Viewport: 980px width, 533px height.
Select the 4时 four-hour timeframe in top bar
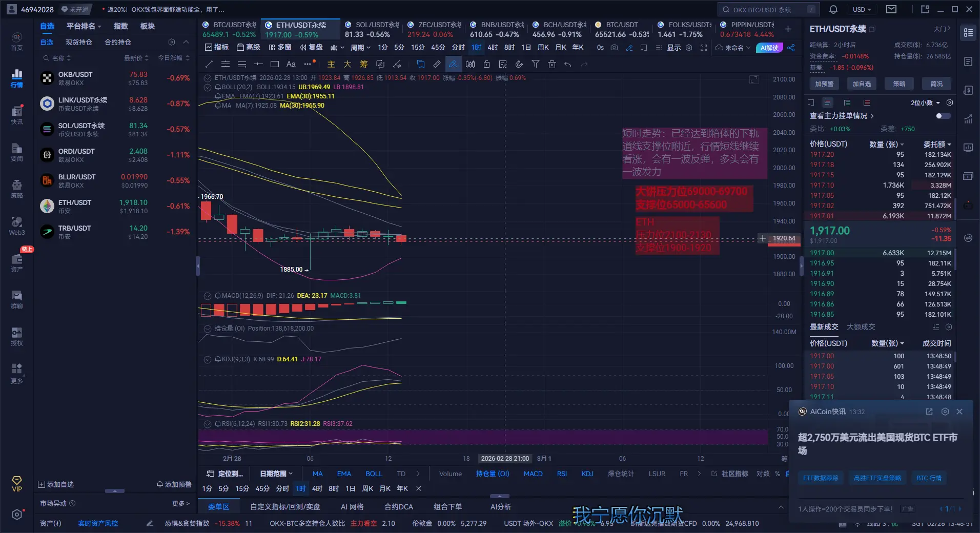click(493, 48)
